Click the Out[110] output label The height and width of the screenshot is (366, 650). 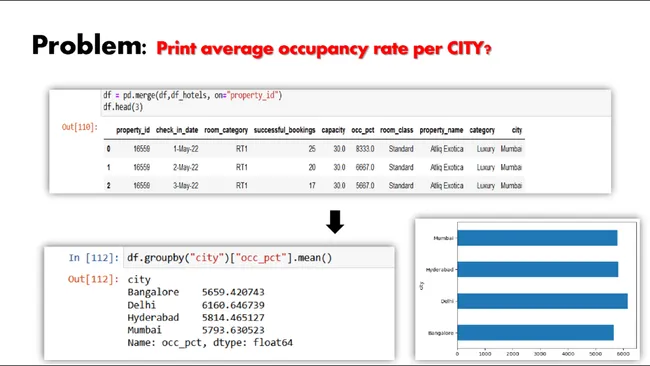[80, 127]
